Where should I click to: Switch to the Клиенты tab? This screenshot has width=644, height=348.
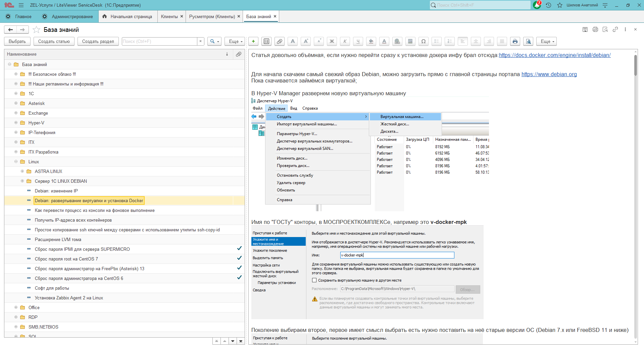169,16
